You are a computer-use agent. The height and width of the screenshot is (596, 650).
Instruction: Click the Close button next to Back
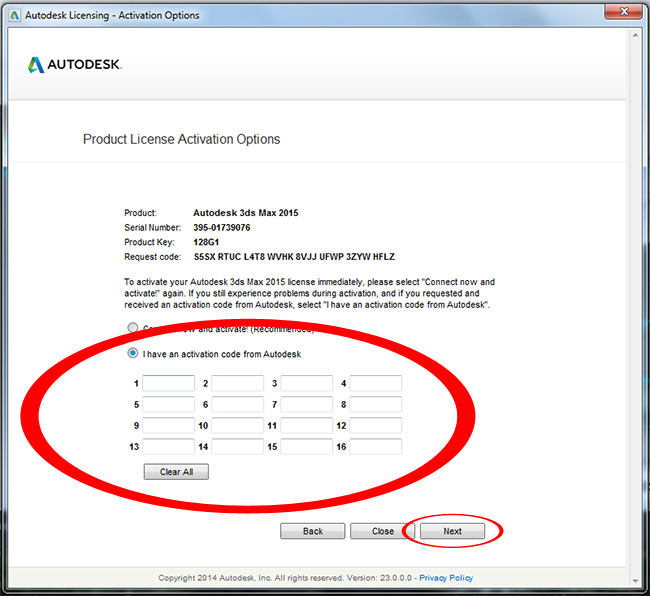point(382,531)
